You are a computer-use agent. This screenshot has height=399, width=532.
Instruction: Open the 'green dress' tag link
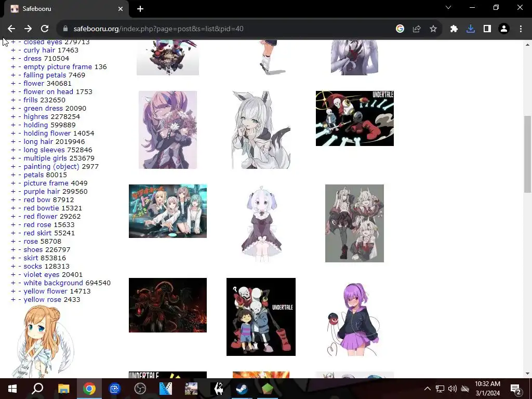(43, 108)
